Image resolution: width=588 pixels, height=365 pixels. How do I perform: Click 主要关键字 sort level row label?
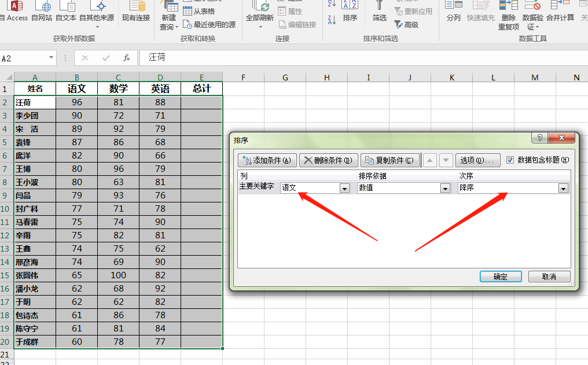pos(257,186)
